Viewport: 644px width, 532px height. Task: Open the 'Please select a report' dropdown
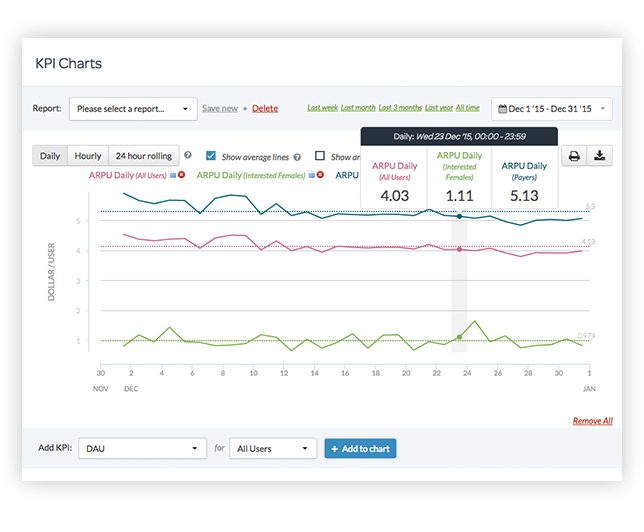(x=132, y=108)
